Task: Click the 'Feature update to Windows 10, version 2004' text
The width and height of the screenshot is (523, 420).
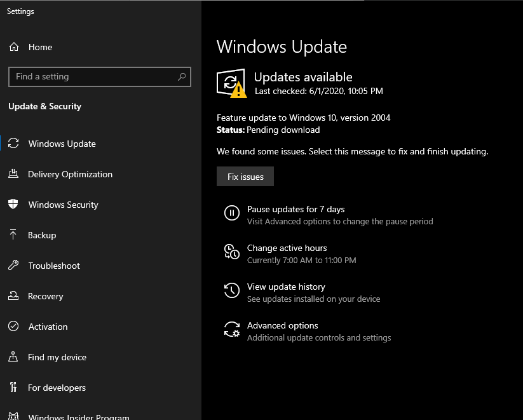Action: [x=304, y=118]
